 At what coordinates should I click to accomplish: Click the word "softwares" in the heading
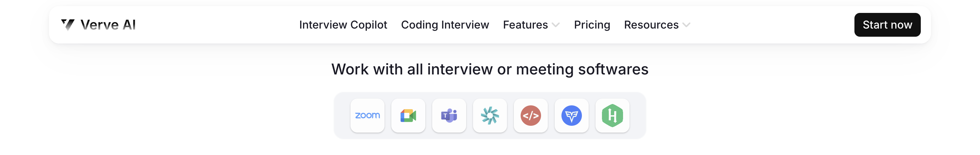[613, 70]
